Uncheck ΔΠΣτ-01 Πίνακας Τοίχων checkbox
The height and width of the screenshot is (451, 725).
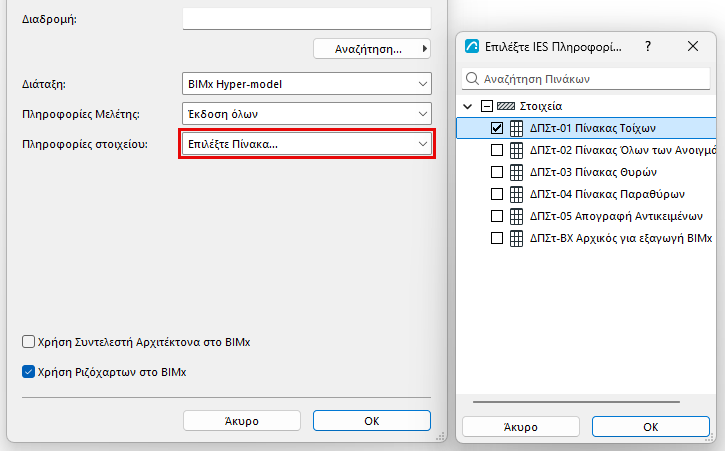pyautogui.click(x=497, y=128)
